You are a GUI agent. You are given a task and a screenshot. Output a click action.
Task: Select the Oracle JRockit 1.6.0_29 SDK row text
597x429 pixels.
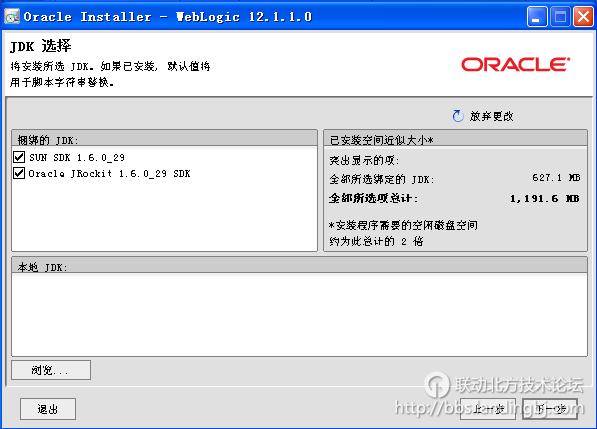(x=109, y=174)
